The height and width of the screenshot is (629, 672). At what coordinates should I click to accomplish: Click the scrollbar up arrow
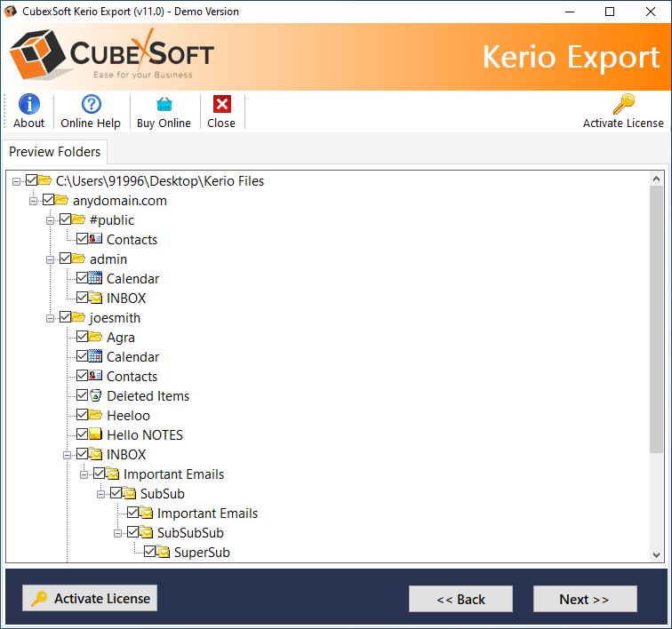(x=656, y=179)
